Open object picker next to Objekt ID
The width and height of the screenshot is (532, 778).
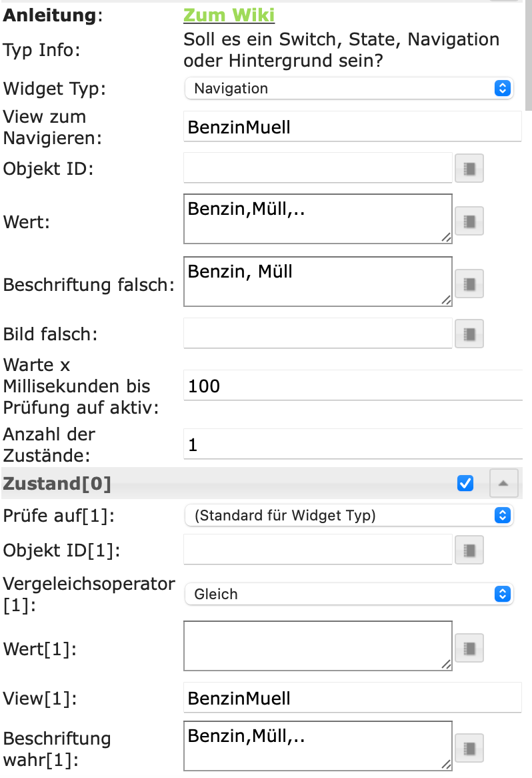pyautogui.click(x=469, y=169)
